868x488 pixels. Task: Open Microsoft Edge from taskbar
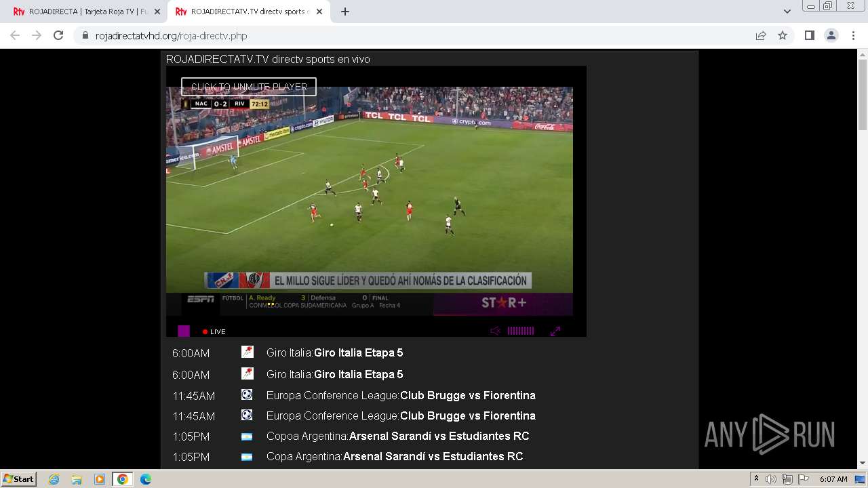[x=146, y=479]
